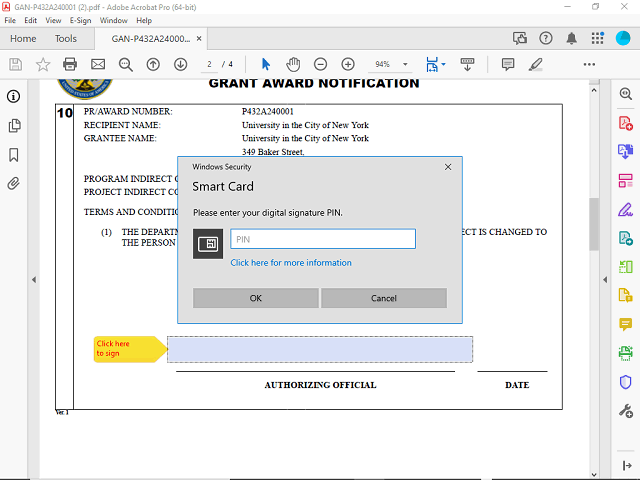Screen dimensions: 640x480
Task: Close the GAN-P432A24000 document tab
Action: pyautogui.click(x=199, y=38)
